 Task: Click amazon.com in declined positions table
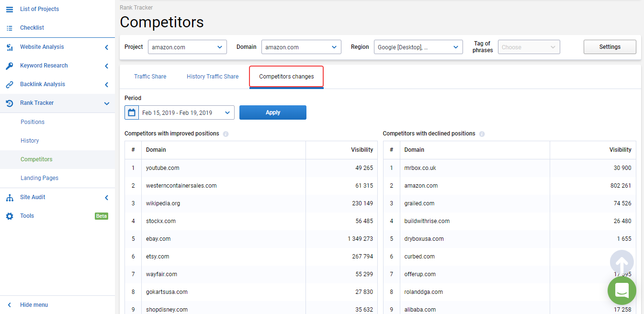(421, 186)
